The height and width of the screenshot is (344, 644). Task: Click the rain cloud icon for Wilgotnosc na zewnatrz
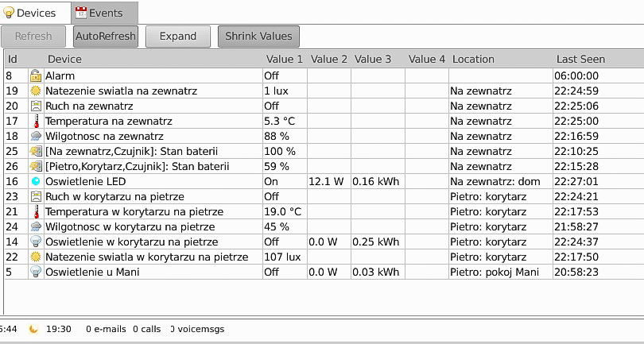tap(36, 137)
